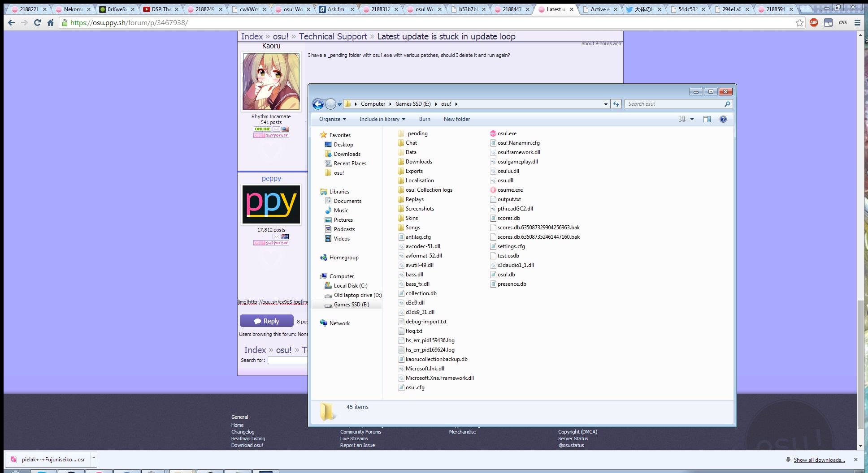Follow the Technical Support breadcrumb link
The height and width of the screenshot is (473, 868).
(333, 36)
